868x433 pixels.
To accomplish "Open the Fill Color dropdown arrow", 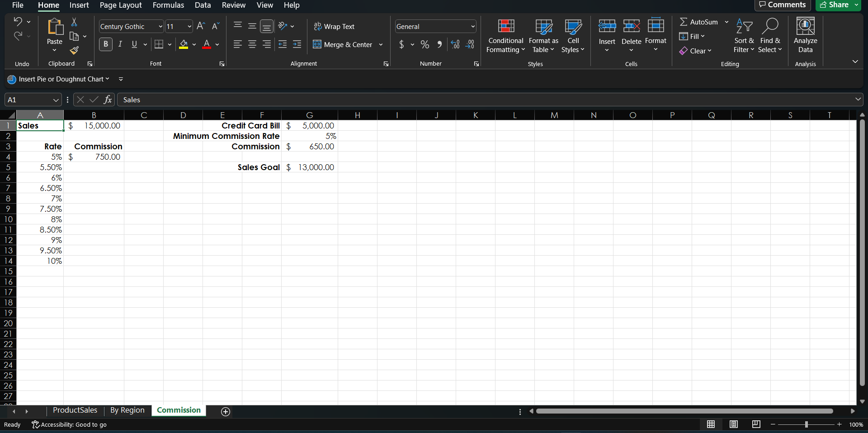I will (x=194, y=44).
